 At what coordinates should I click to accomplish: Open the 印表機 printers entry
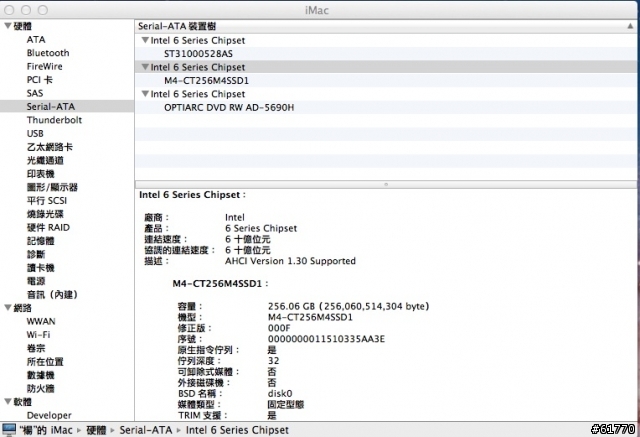(40, 174)
